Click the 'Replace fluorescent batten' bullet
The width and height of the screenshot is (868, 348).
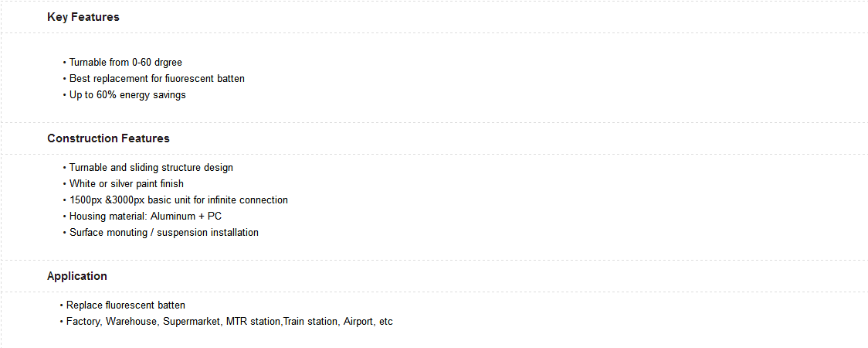point(125,305)
